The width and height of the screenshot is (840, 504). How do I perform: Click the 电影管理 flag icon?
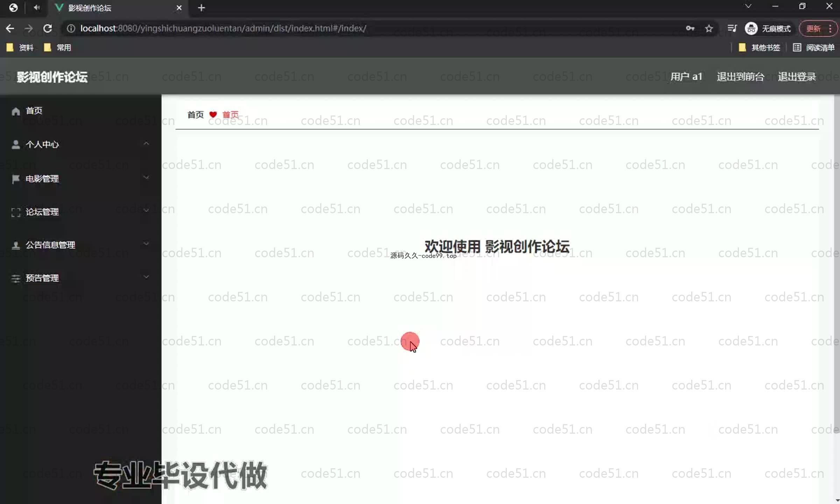click(16, 179)
